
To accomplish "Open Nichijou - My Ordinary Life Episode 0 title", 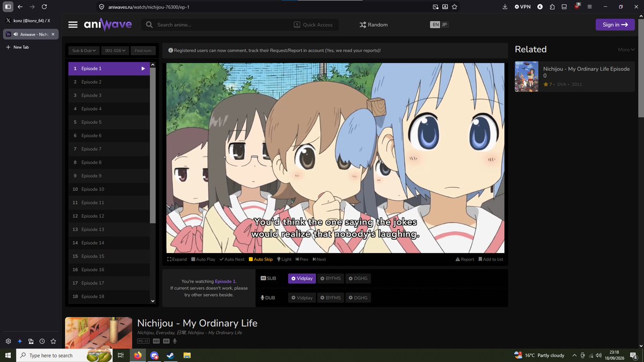I will [586, 72].
